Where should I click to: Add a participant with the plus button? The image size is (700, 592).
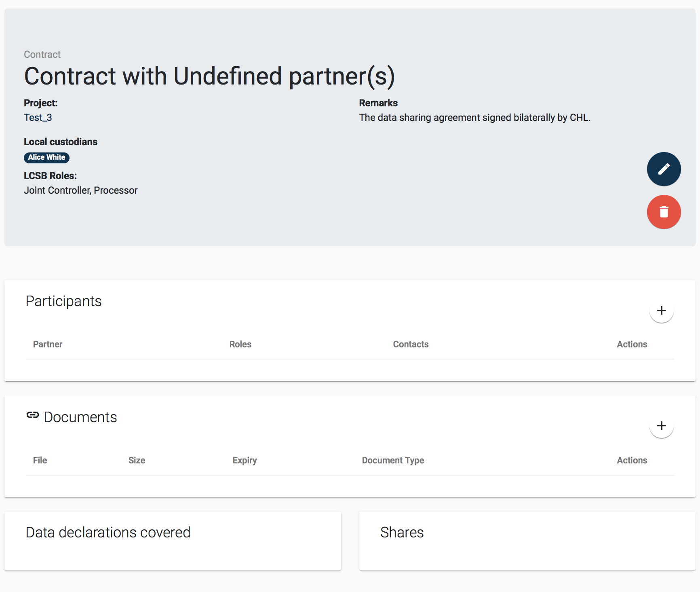click(x=661, y=311)
